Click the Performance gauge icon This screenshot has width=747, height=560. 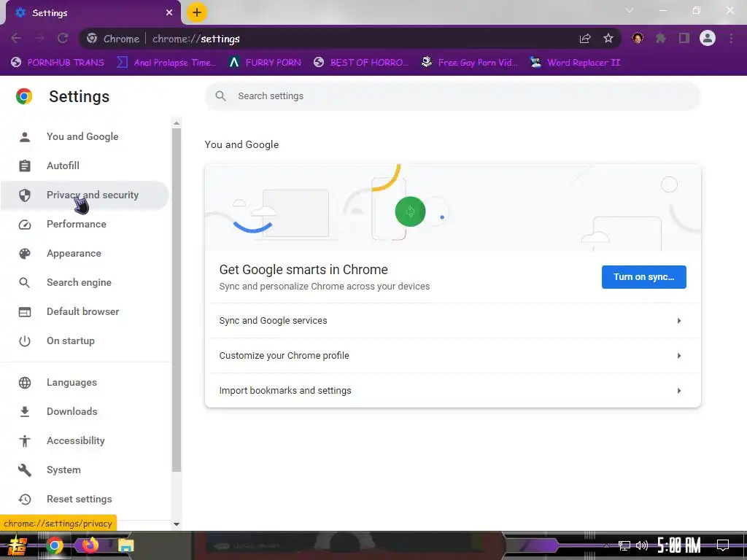point(25,225)
